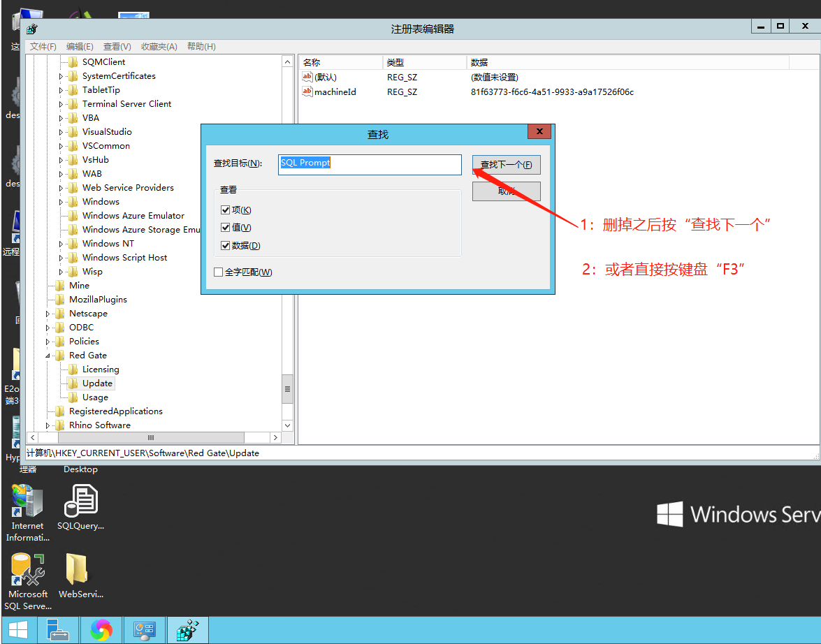The image size is (821, 644).
Task: Expand the Rhino Software tree node
Action: click(48, 425)
